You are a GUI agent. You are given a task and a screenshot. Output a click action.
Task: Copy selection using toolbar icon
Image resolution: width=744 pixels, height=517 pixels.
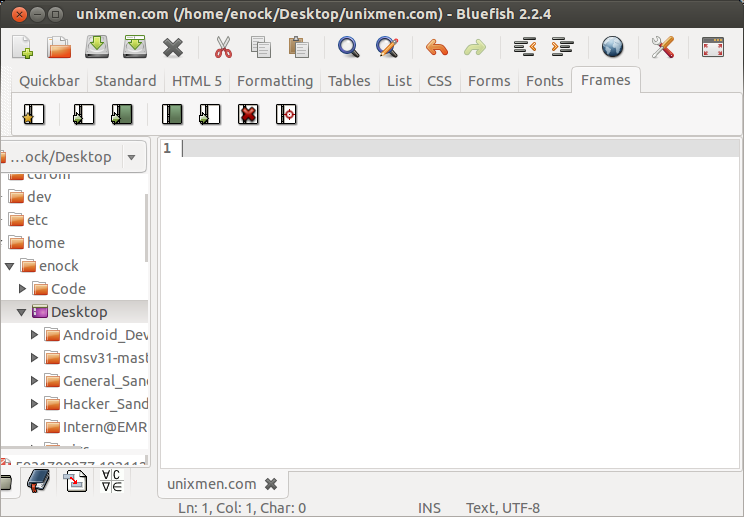point(261,47)
